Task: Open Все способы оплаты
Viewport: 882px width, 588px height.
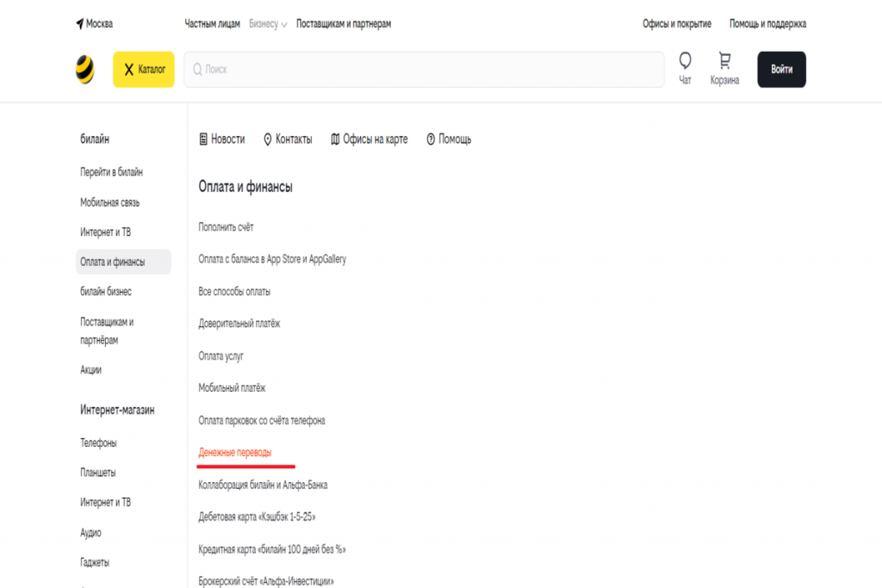Action: (234, 292)
